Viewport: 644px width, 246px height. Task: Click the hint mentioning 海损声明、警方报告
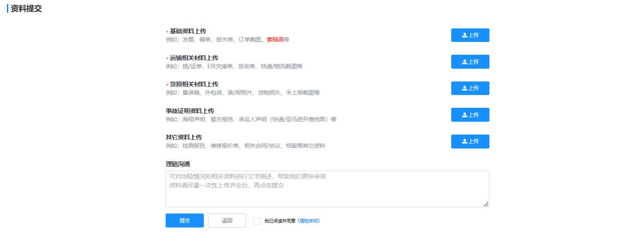251,119
